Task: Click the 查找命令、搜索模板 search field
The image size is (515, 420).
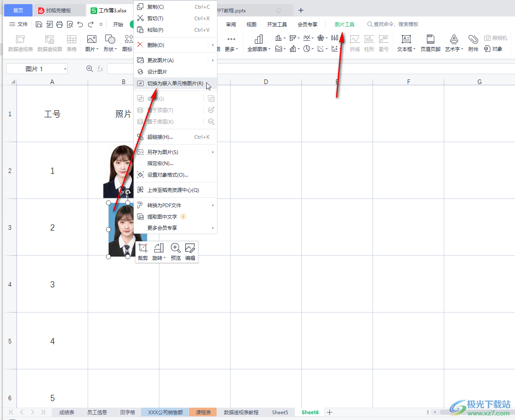Action: pyautogui.click(x=393, y=24)
